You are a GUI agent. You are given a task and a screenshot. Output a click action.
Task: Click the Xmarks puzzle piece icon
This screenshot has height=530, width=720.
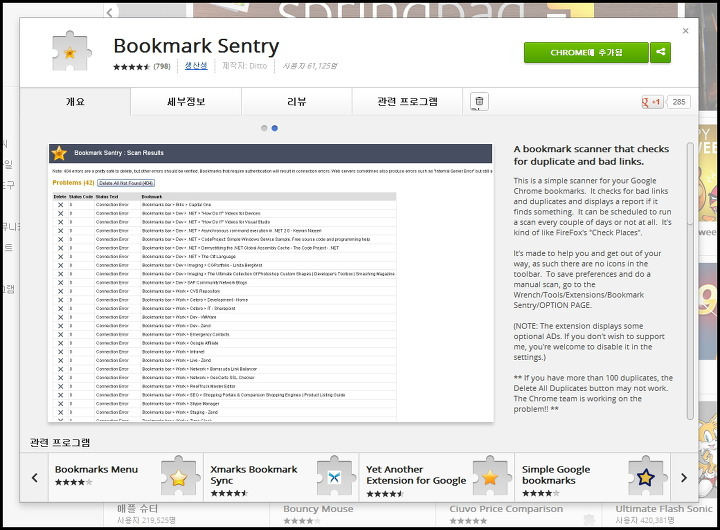pyautogui.click(x=335, y=476)
